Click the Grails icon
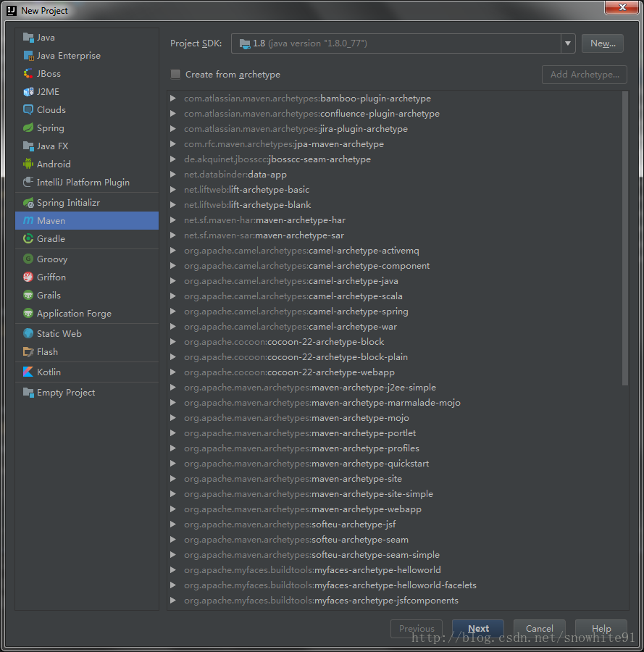Image resolution: width=644 pixels, height=652 pixels. (28, 296)
